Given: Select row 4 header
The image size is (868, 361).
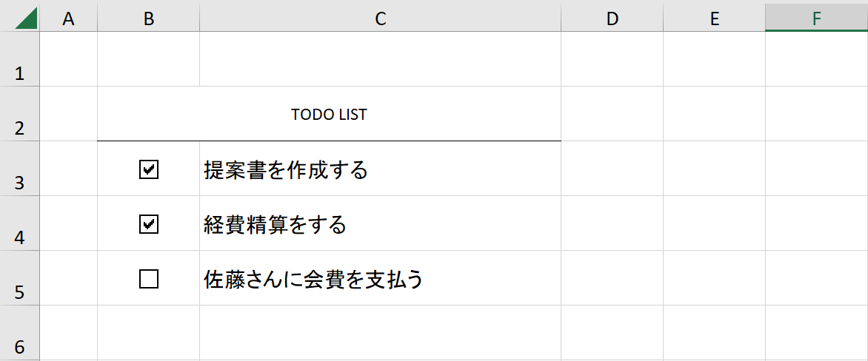Looking at the screenshot, I should [20, 223].
